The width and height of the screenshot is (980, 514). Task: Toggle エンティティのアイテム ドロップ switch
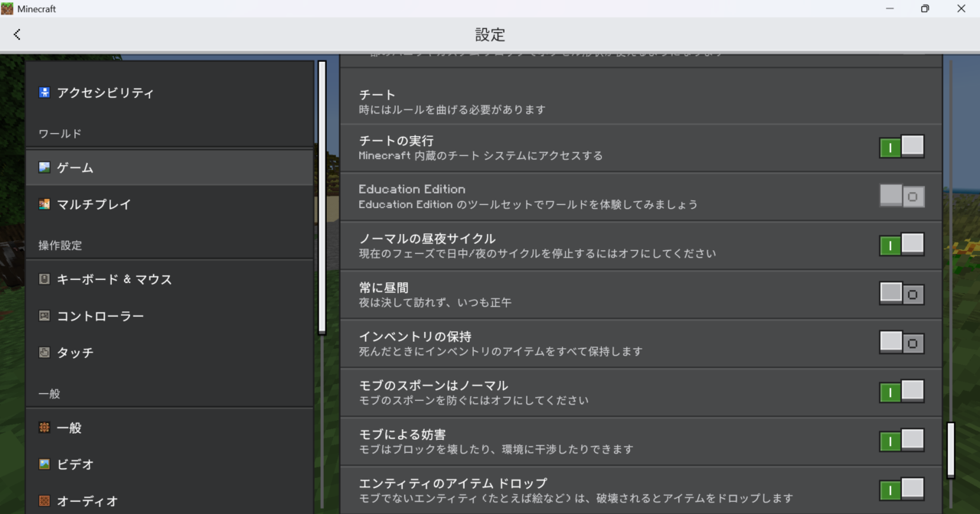pos(902,490)
